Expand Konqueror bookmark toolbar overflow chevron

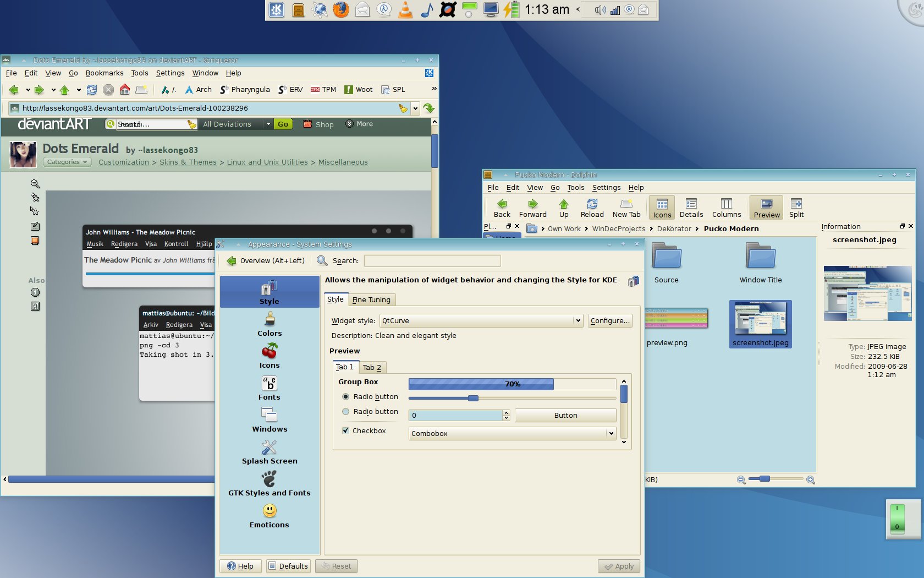tap(434, 89)
